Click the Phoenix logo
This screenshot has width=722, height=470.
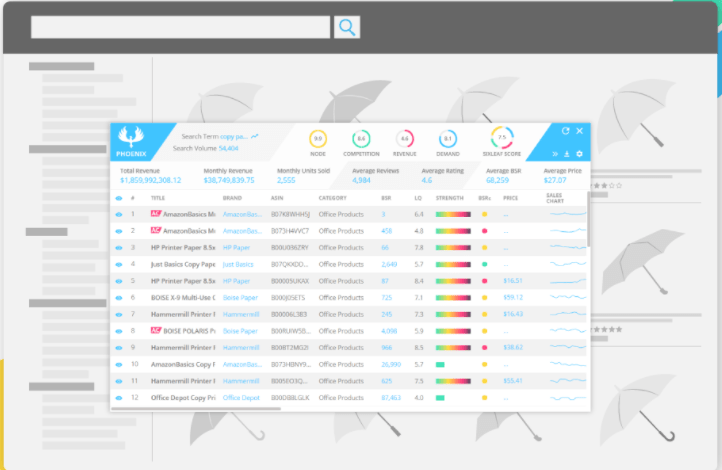131,142
